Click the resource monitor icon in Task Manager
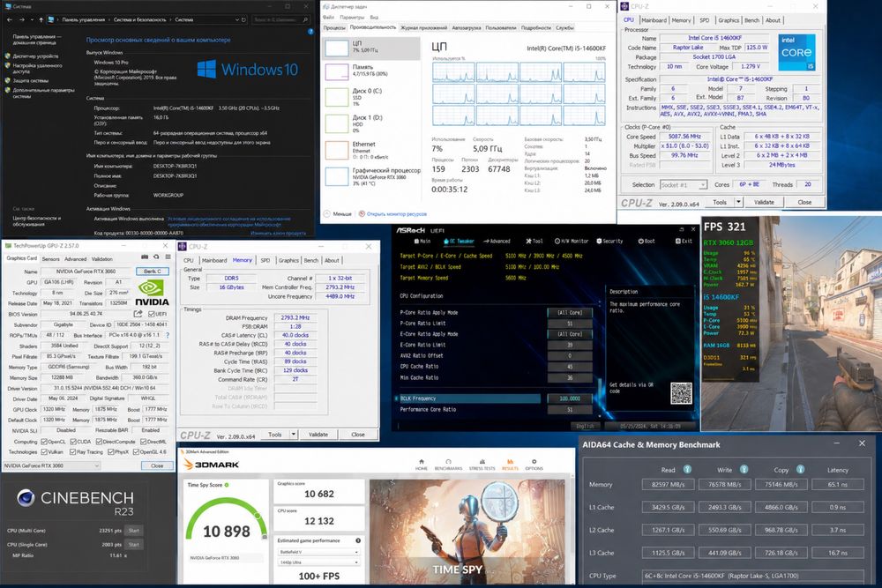 (362, 214)
